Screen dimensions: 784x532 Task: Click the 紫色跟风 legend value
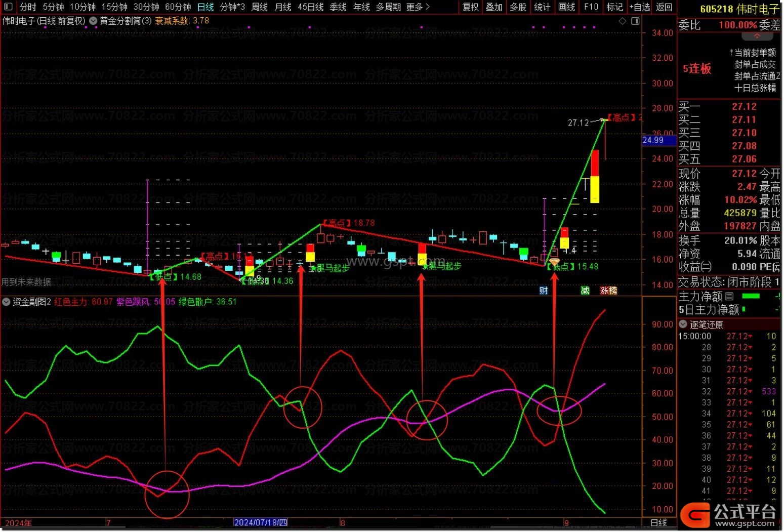coord(146,302)
